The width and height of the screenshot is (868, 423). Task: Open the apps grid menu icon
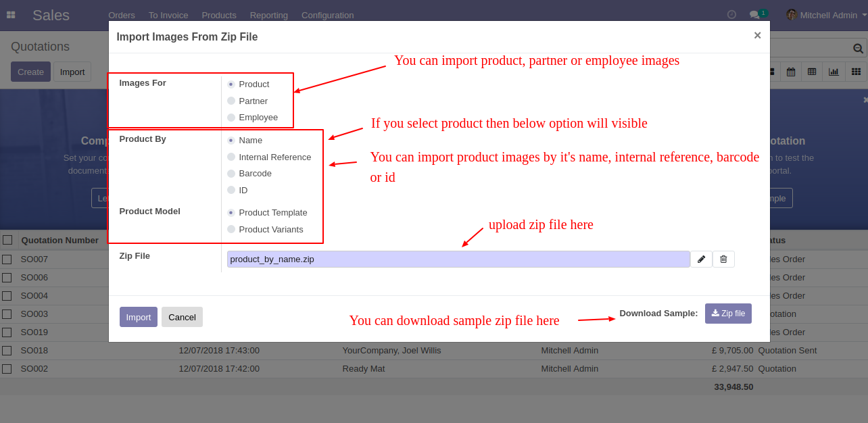pyautogui.click(x=11, y=15)
